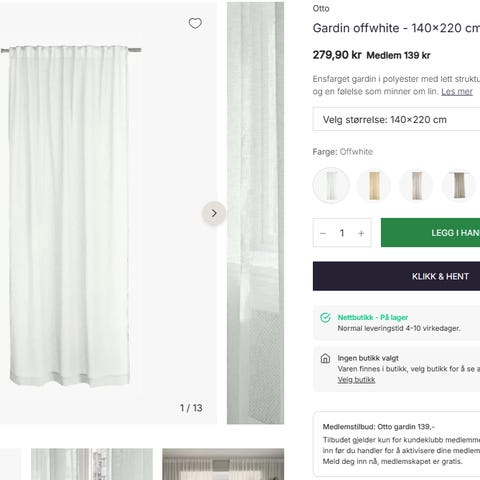Add curtain to favorites with heart icon
Image resolution: width=480 pixels, height=480 pixels.
coord(195,23)
